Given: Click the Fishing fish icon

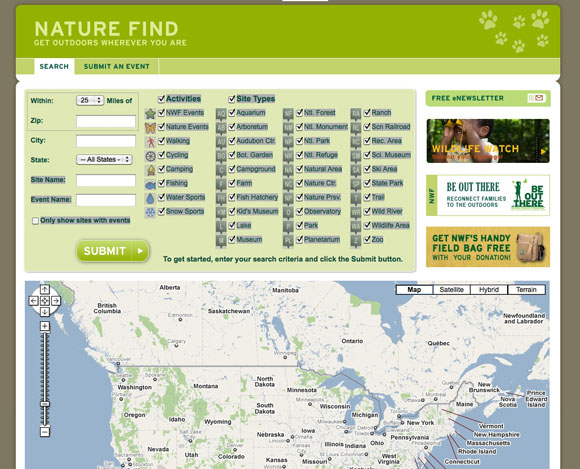Looking at the screenshot, I should point(150,184).
